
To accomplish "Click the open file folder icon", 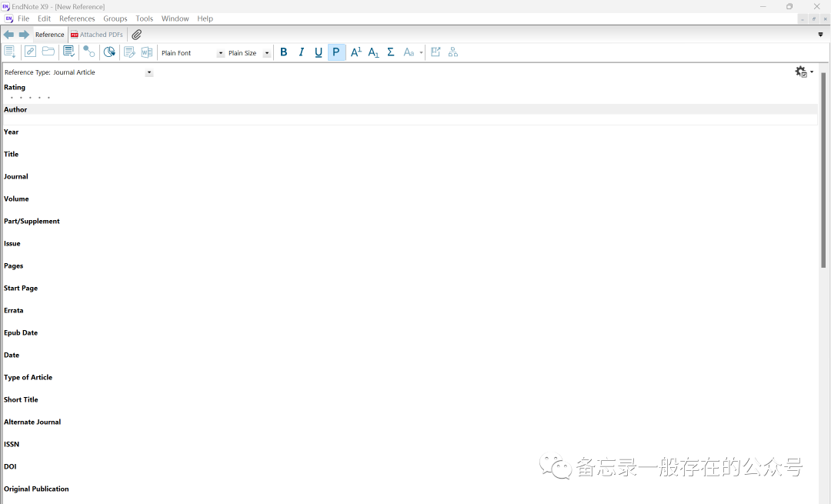I will pyautogui.click(x=48, y=52).
